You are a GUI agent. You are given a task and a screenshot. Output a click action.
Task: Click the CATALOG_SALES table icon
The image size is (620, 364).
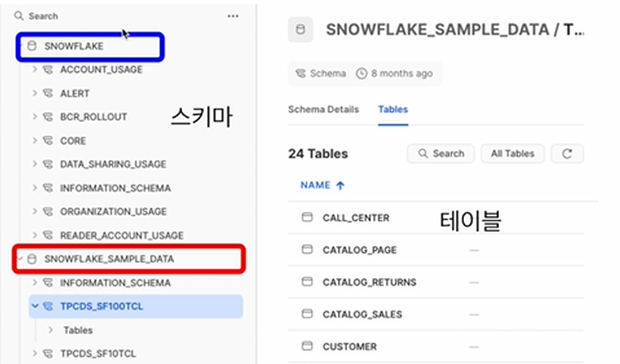coord(307,314)
